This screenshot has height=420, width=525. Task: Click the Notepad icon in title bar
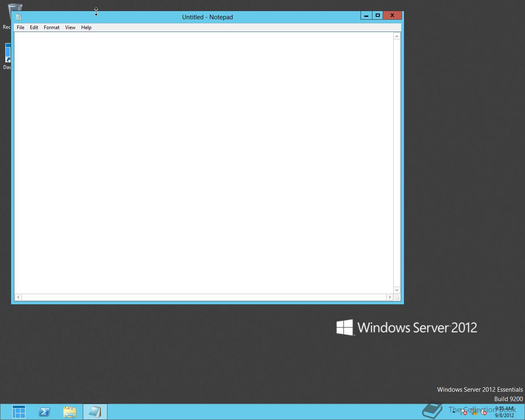click(18, 17)
